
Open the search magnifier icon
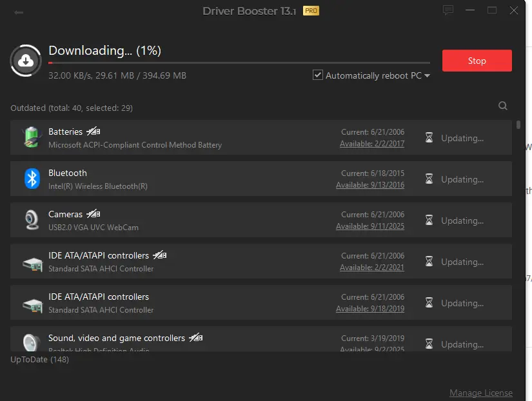point(503,106)
